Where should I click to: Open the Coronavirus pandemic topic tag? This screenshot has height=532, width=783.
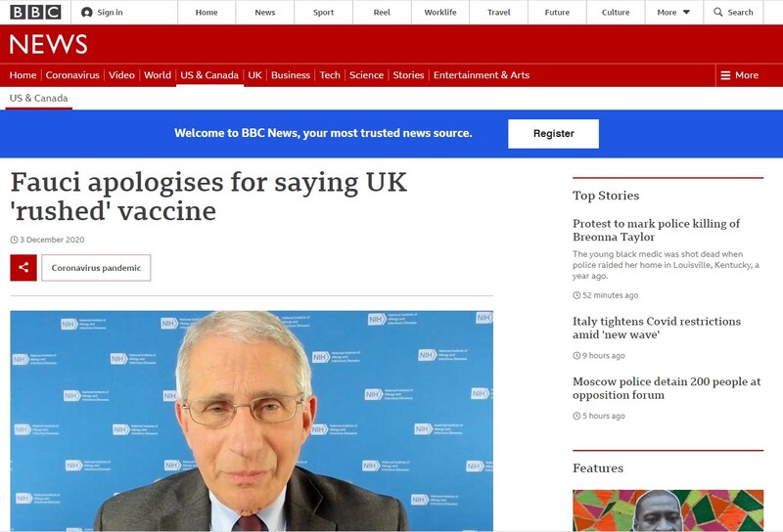96,268
